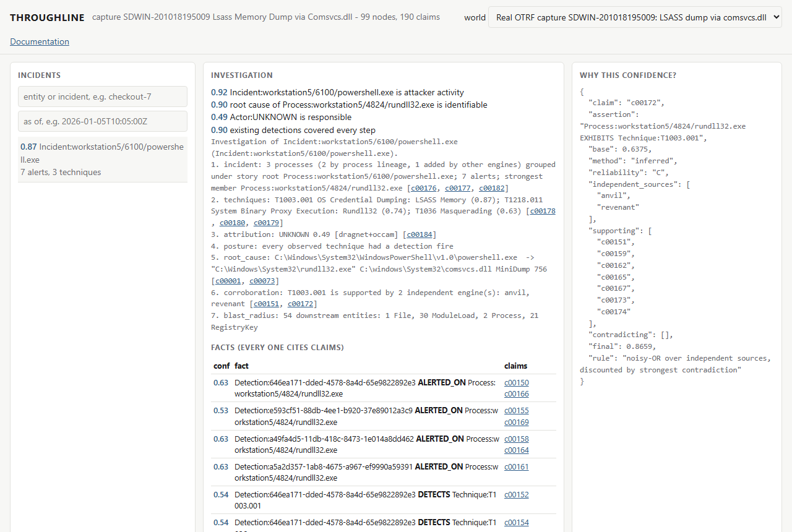Open claim link c00158
The image size is (792, 532).
pyautogui.click(x=517, y=439)
